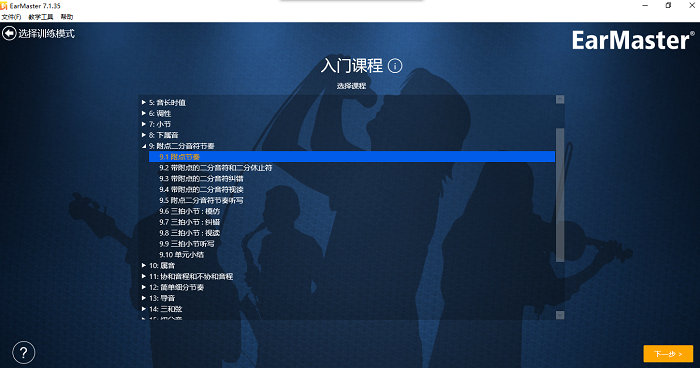The height and width of the screenshot is (368, 700).
Task: Click the course list vertical scrollbar thumb
Action: tap(560, 195)
